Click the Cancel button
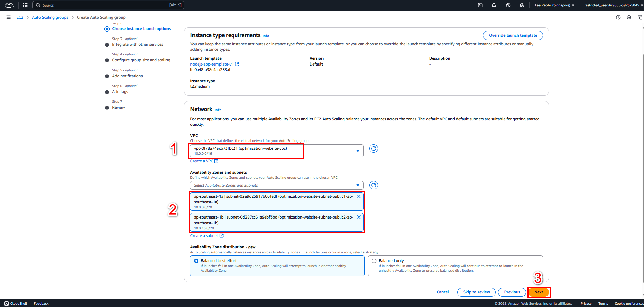 click(x=443, y=292)
